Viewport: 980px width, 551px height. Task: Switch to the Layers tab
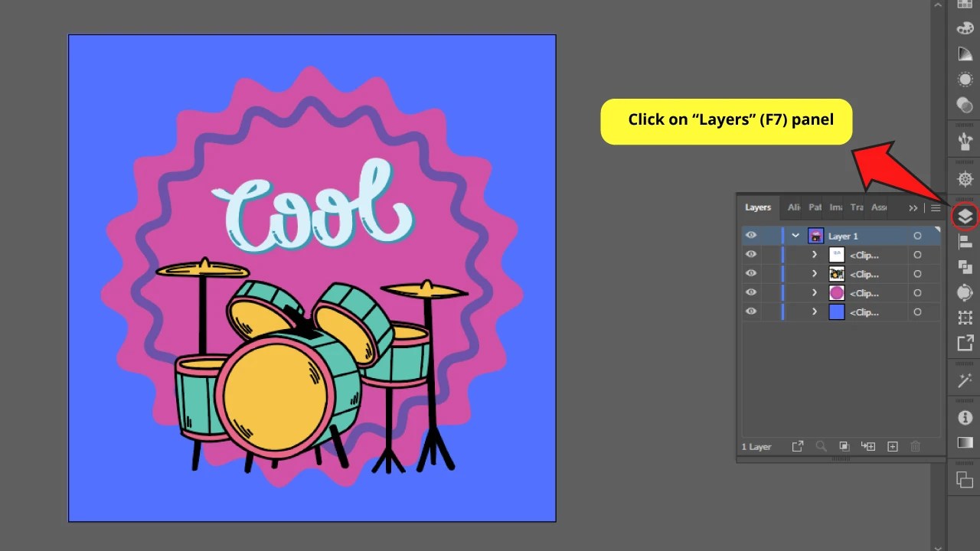(x=757, y=207)
